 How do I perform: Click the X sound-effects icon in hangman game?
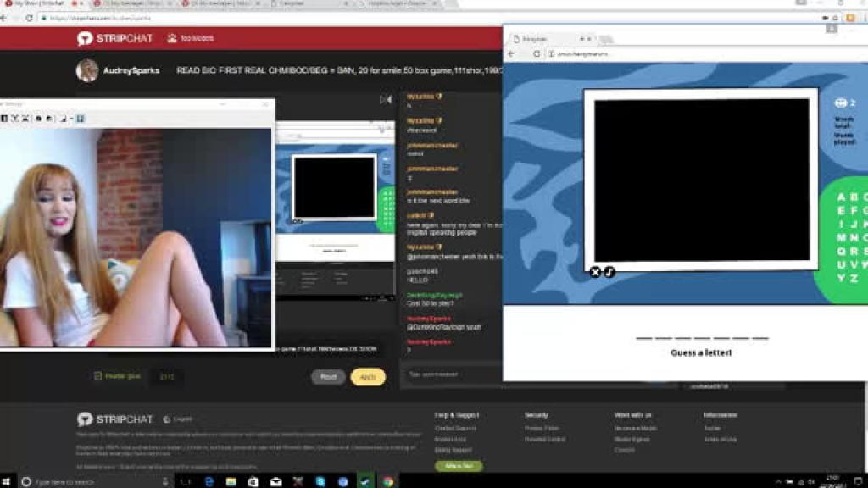click(x=595, y=272)
